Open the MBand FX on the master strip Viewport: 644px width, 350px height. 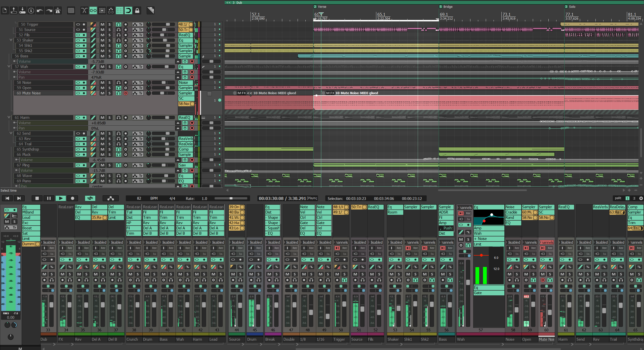31,212
